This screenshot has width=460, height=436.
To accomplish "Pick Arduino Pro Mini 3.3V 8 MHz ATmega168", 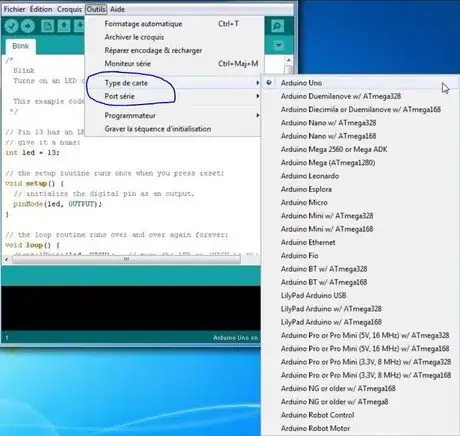I will tap(360, 375).
